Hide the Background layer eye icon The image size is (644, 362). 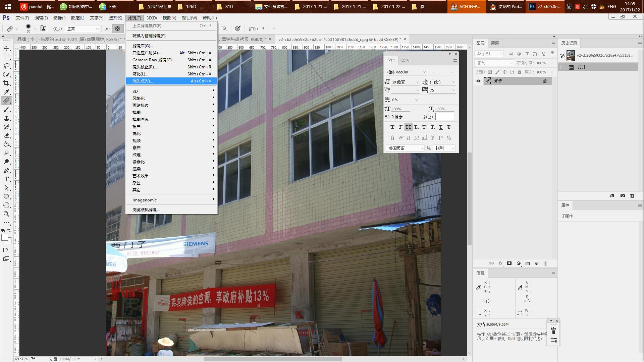(x=478, y=81)
